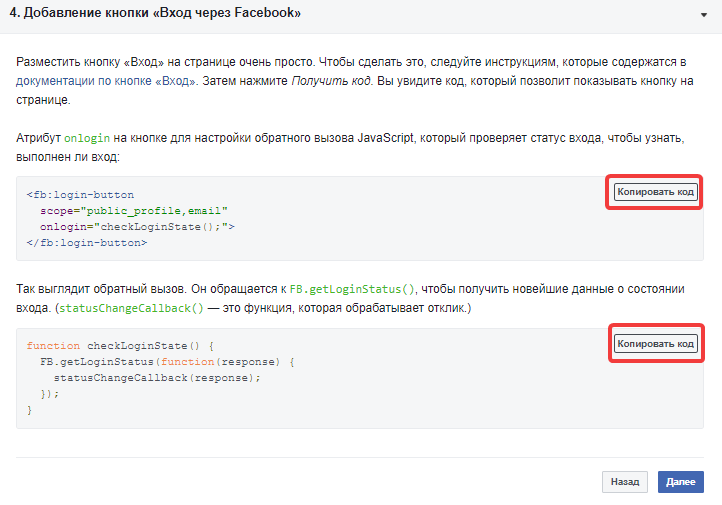
Task: Click the closing </fb:login-button> tag line
Action: (87, 243)
